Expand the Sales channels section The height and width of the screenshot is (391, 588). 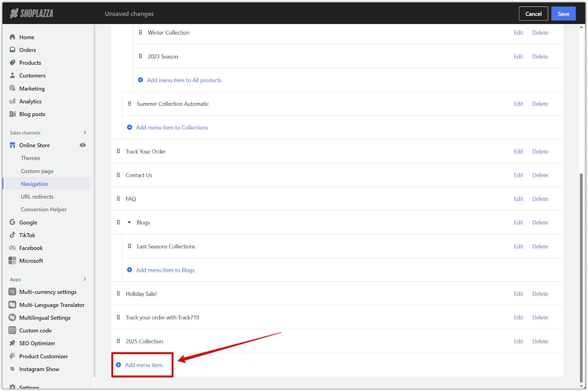(x=85, y=132)
